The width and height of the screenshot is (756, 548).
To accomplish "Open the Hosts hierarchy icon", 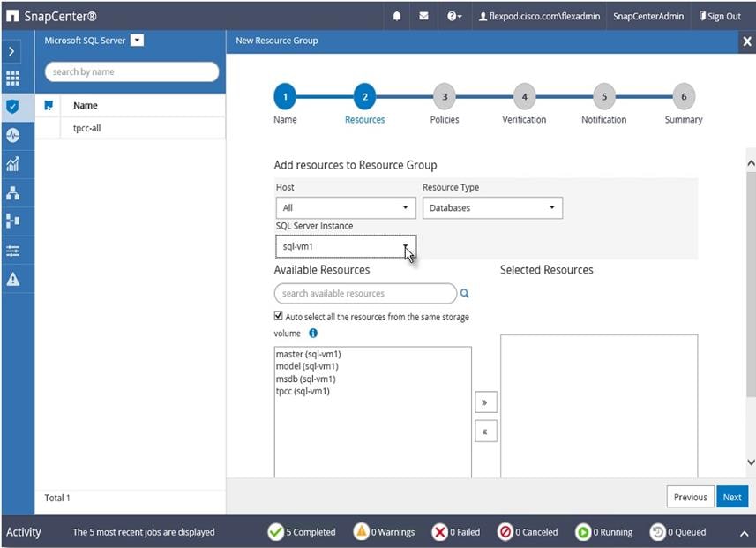I will (13, 193).
